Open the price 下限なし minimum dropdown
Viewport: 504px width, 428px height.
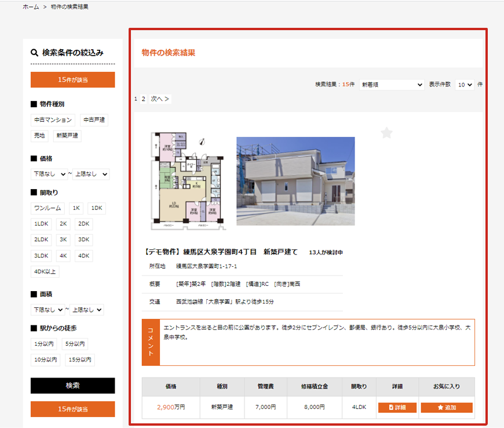pyautogui.click(x=49, y=174)
